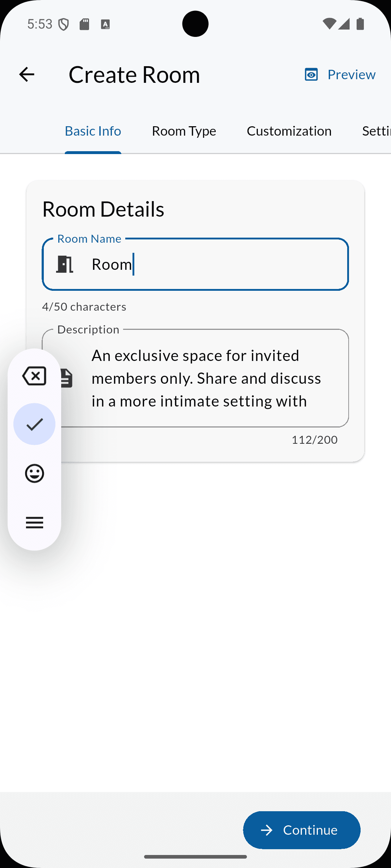Viewport: 391px width, 868px height.
Task: Tap the door icon in Room Name
Action: point(65,264)
